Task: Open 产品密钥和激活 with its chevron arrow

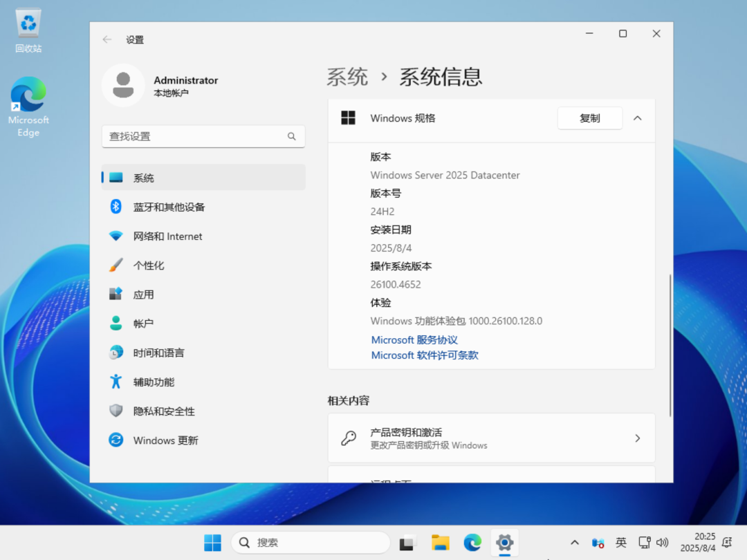Action: pos(638,438)
